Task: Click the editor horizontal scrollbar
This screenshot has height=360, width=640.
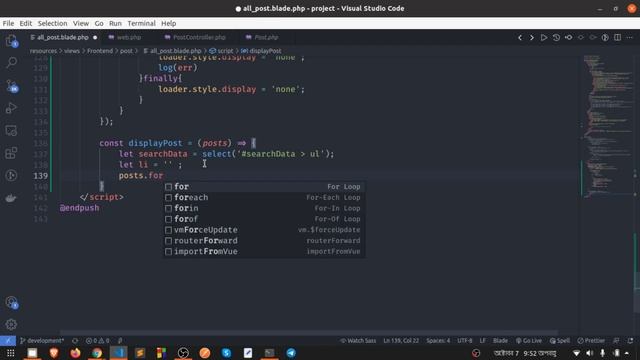Action: click(x=308, y=333)
